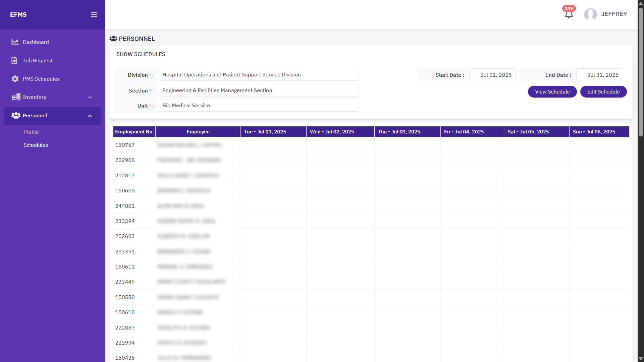Open the Unit dropdown field
Viewport: 644px width, 362px height.
(x=258, y=106)
